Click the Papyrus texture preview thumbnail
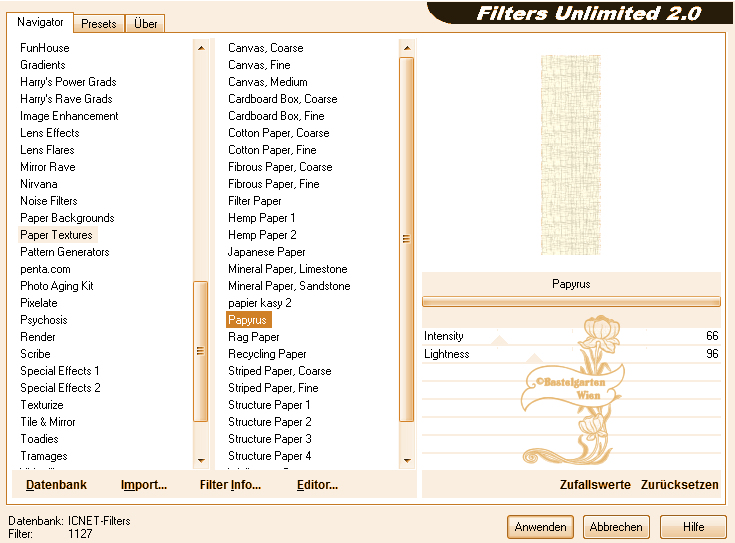The image size is (735, 543). click(x=570, y=155)
